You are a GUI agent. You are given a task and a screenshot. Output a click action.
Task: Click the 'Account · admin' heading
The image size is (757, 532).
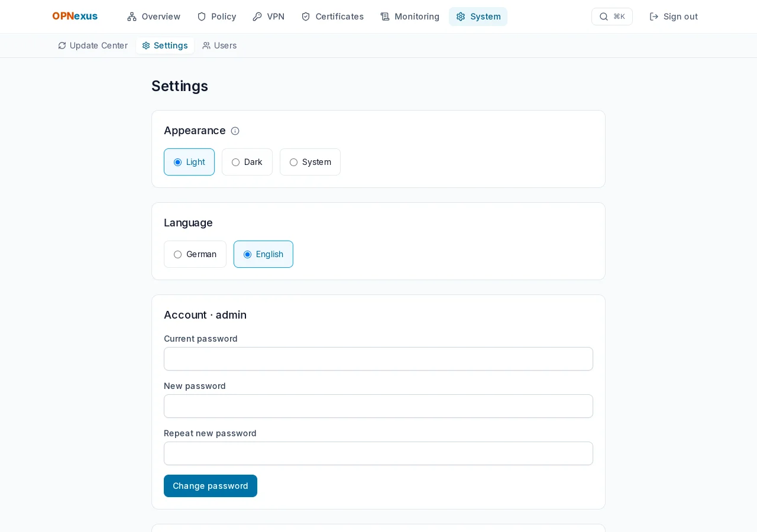tap(205, 315)
